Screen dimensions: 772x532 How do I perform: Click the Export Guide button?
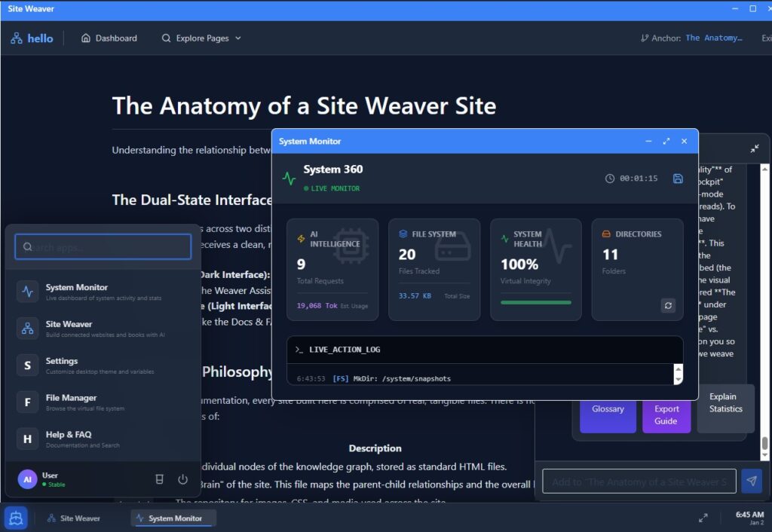pyautogui.click(x=666, y=414)
